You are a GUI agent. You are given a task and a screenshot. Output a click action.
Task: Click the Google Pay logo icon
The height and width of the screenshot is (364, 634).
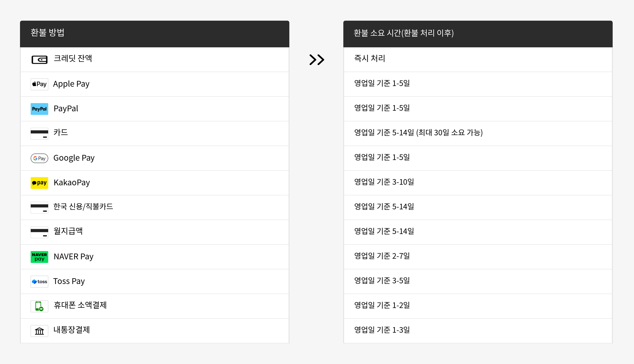click(x=39, y=158)
